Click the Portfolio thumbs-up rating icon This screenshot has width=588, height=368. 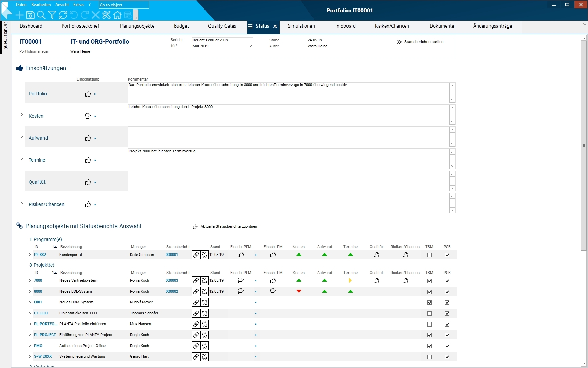coord(88,94)
